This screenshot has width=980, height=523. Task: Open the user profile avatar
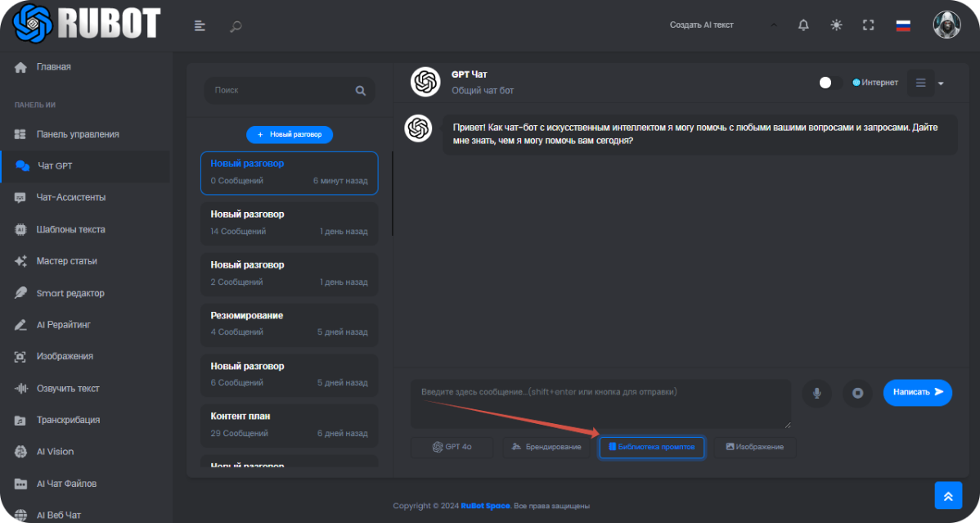(946, 25)
